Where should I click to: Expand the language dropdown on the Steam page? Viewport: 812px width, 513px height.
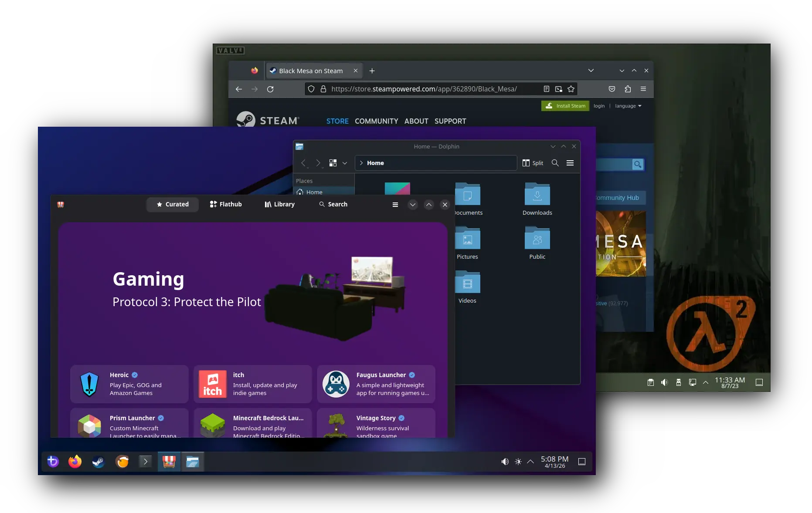[628, 105]
